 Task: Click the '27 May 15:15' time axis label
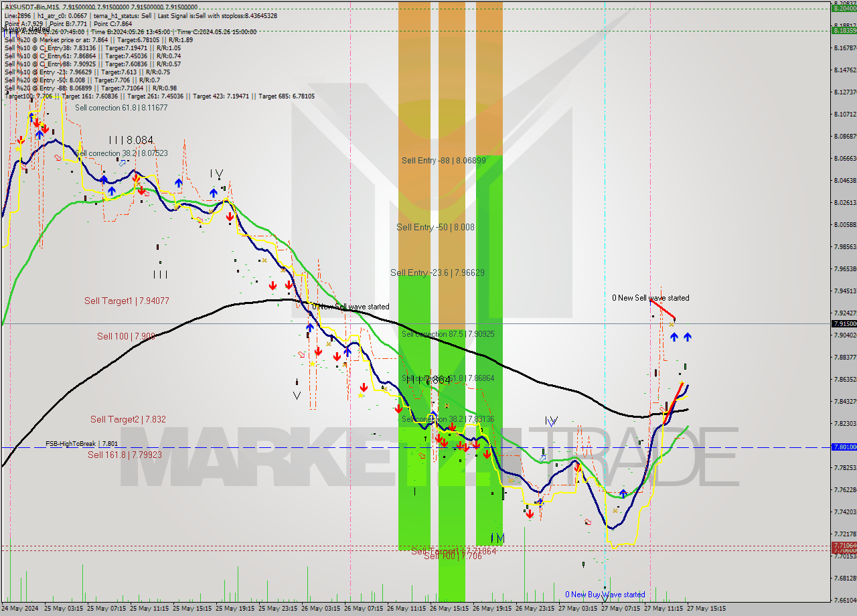click(x=706, y=609)
